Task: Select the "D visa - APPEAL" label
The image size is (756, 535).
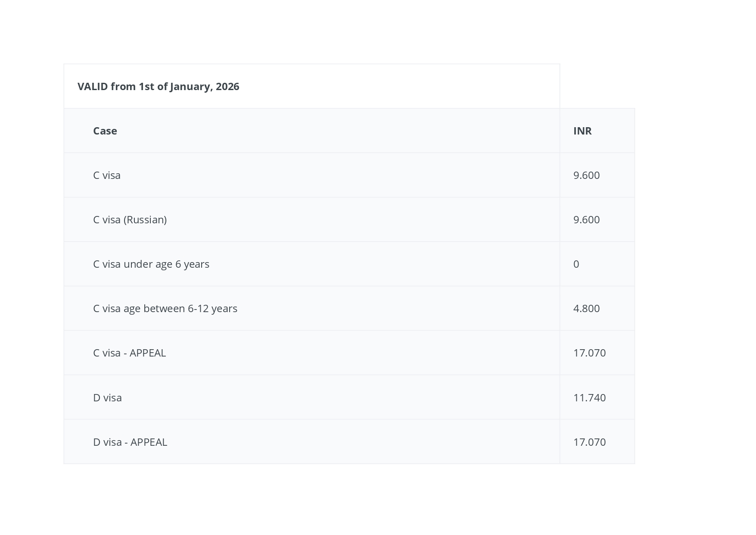Action: [130, 442]
